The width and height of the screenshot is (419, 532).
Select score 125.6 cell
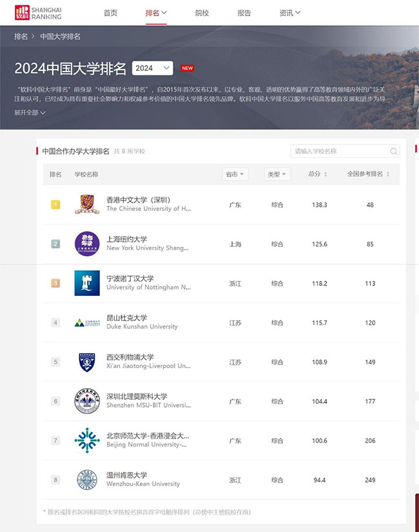(320, 244)
